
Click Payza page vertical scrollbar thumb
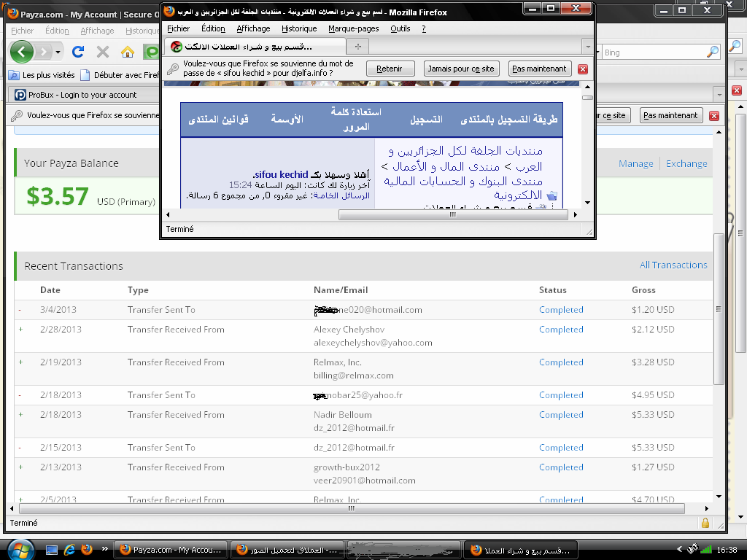[719, 309]
